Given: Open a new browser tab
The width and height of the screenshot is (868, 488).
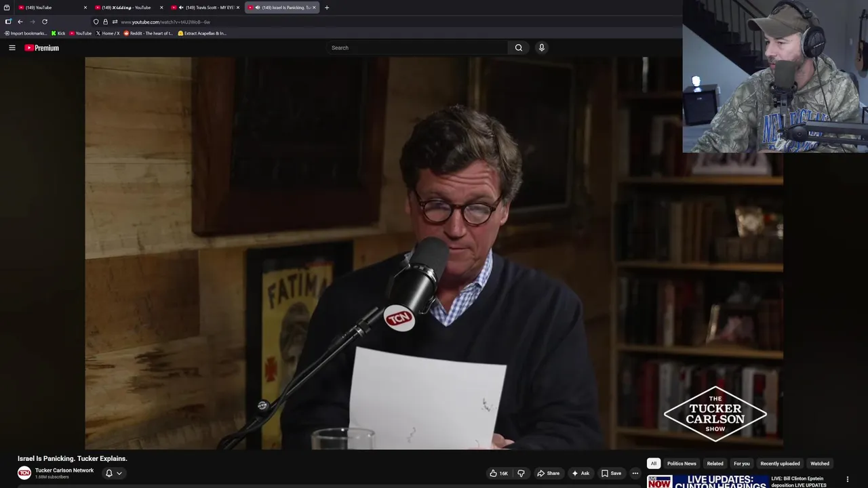Looking at the screenshot, I should point(327,7).
